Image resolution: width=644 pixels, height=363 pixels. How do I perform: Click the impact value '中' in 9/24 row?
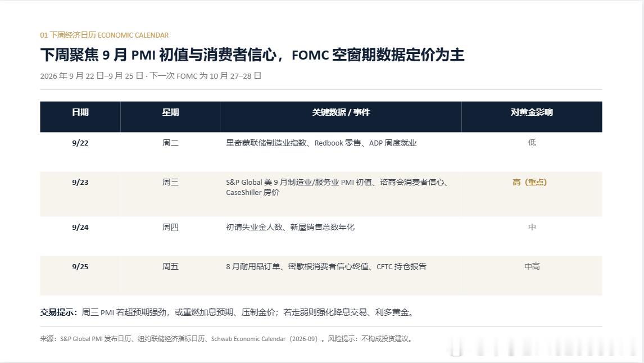click(x=532, y=227)
